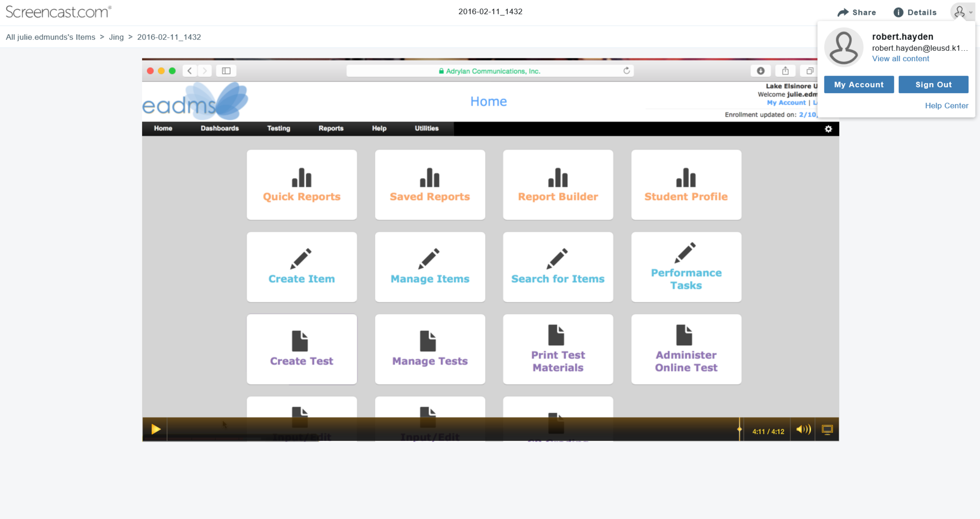The image size is (980, 519).
Task: Click the Share arrow icon
Action: 843,12
